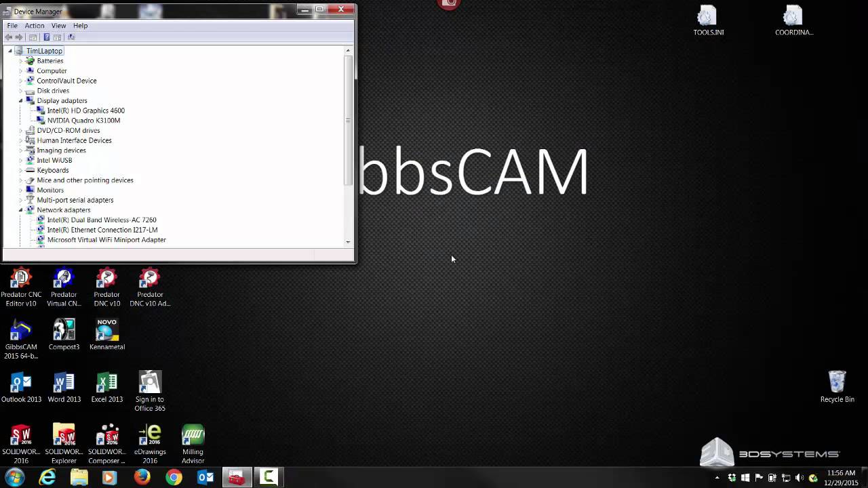Open Internet Explorer from the taskbar
The height and width of the screenshot is (488, 868).
pyautogui.click(x=47, y=477)
